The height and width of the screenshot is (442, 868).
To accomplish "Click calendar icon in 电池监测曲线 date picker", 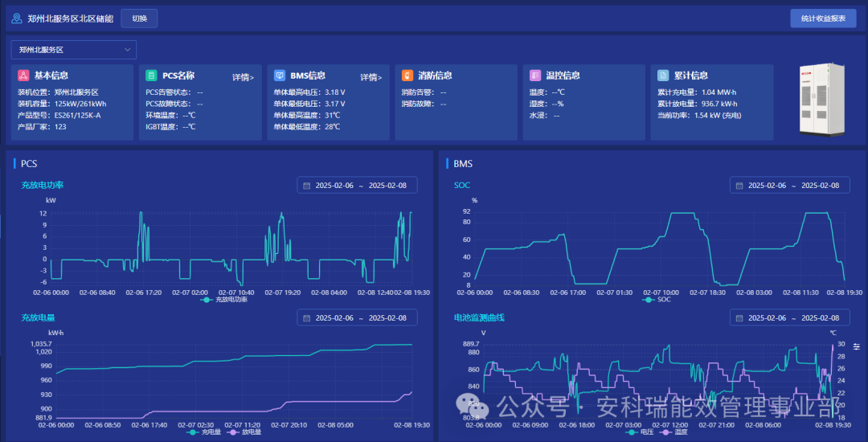I will 739,318.
